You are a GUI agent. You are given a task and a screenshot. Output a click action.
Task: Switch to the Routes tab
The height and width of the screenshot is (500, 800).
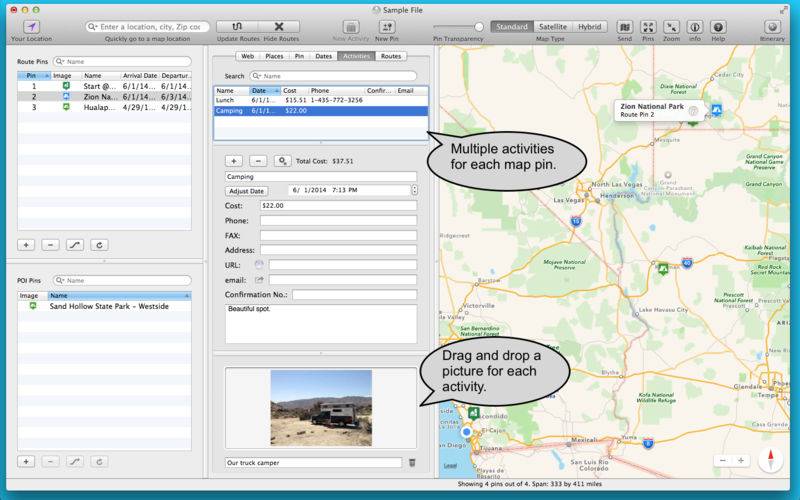pyautogui.click(x=391, y=56)
